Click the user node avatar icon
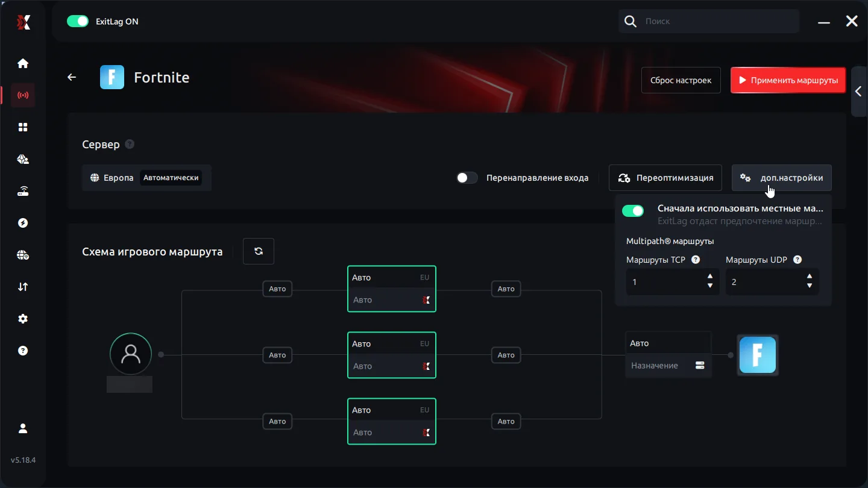The height and width of the screenshot is (488, 868). point(130,354)
